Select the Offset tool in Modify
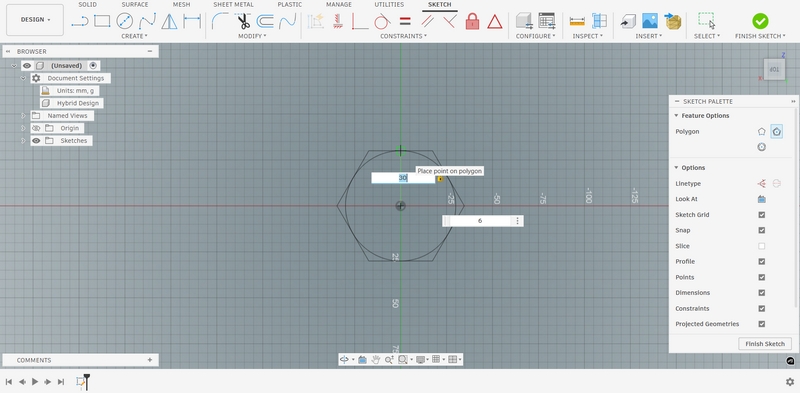800x393 pixels. [265, 21]
